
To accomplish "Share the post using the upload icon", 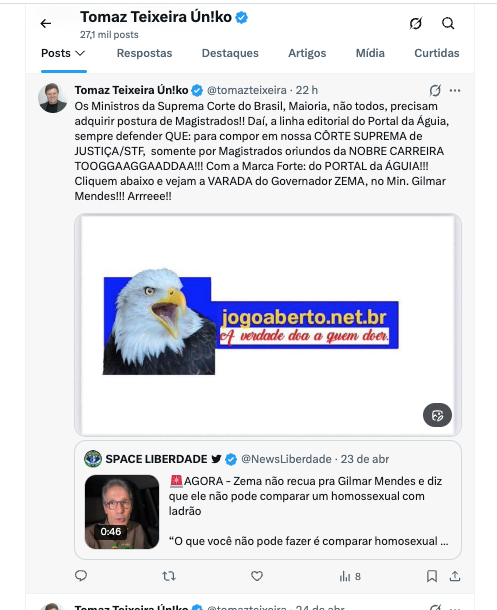I will pyautogui.click(x=455, y=576).
